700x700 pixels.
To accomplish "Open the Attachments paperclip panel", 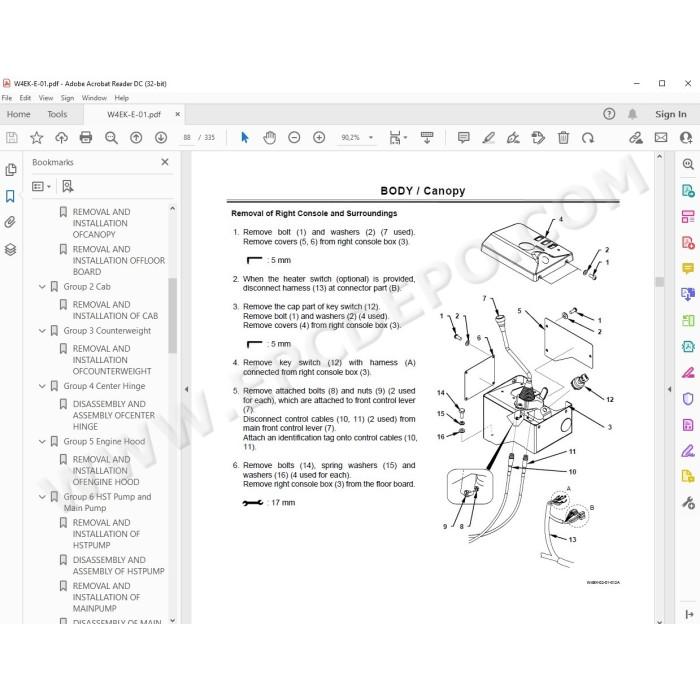I will [10, 222].
